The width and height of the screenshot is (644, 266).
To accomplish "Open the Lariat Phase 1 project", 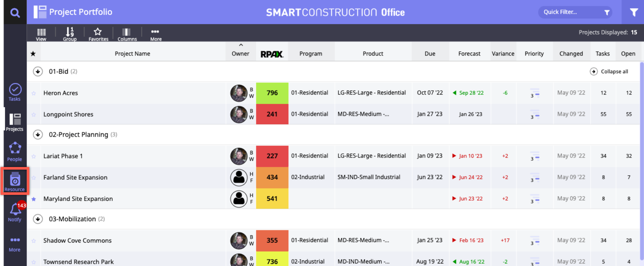I will [63, 156].
